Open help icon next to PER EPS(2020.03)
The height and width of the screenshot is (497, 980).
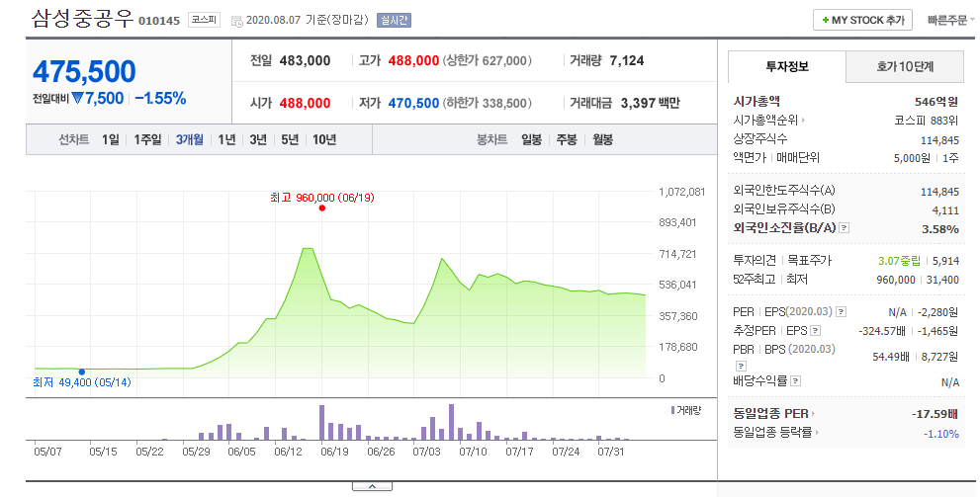842,311
